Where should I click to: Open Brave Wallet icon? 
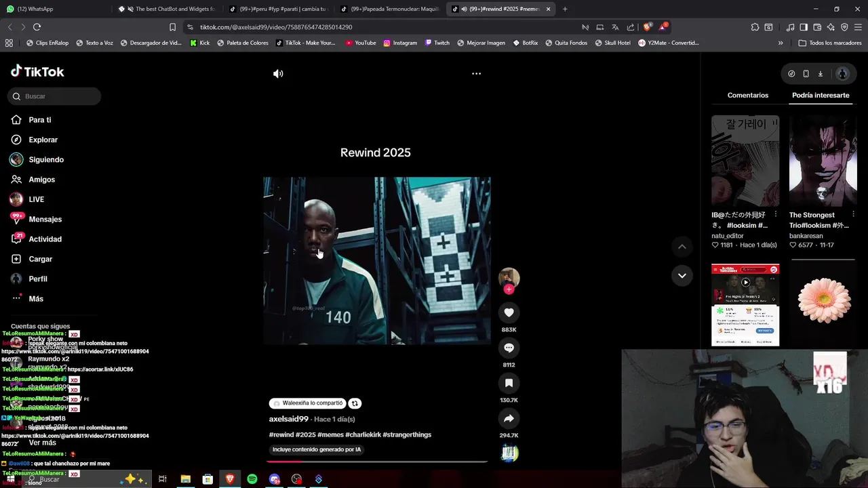click(x=817, y=27)
